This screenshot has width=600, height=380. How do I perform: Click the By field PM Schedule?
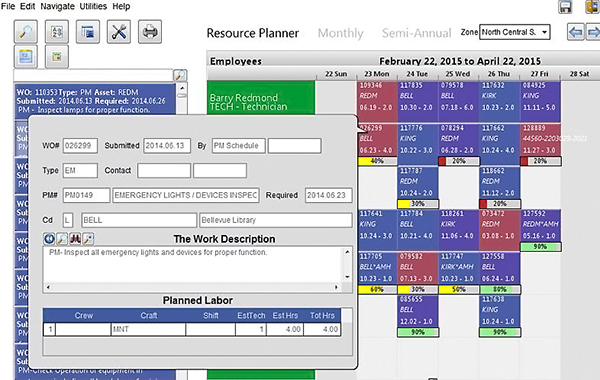[x=238, y=146]
